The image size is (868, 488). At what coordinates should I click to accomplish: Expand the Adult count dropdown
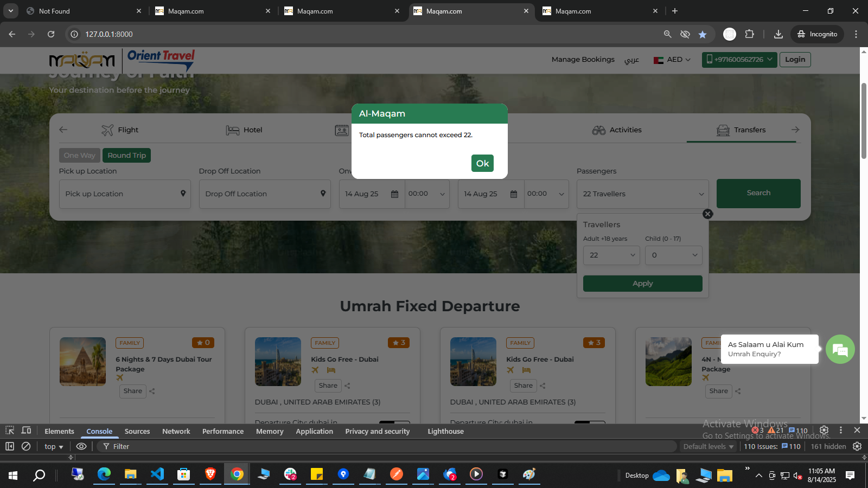611,255
